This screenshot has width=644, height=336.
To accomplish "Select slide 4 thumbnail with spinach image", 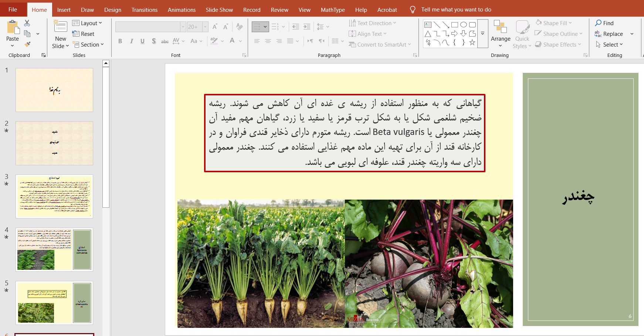I will pos(54,250).
